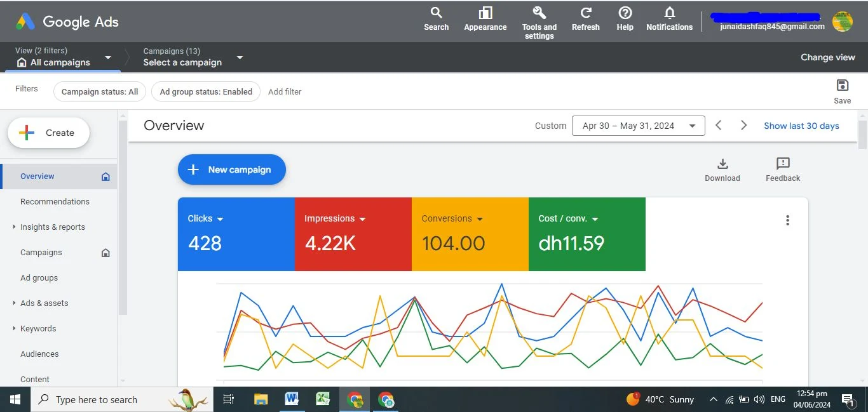868x412 pixels.
Task: Open the Help question mark icon
Action: click(x=625, y=18)
